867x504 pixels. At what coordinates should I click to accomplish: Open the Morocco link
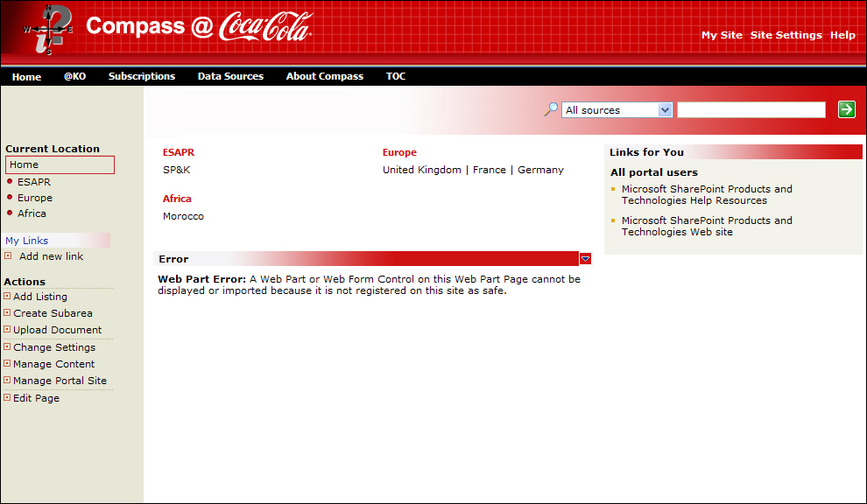(183, 216)
